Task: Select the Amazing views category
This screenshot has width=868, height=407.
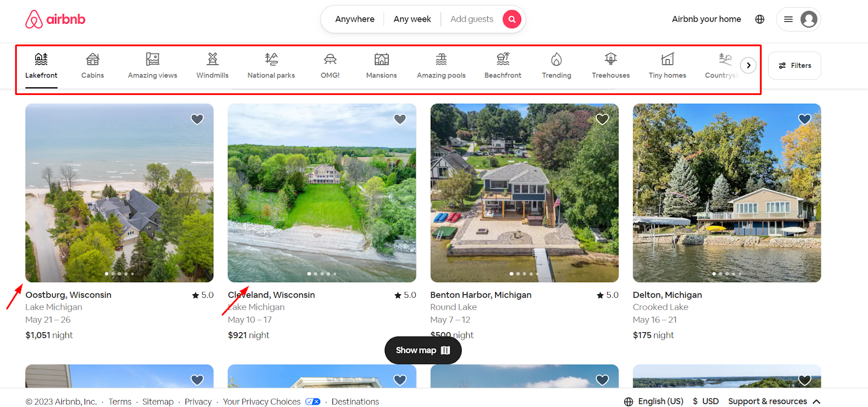Action: [x=152, y=66]
